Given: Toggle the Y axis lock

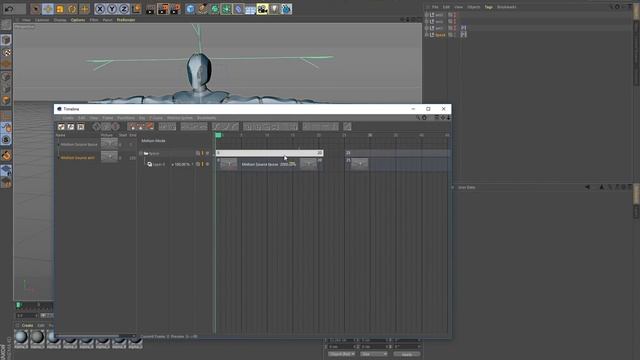Looking at the screenshot, I should click(x=112, y=9).
